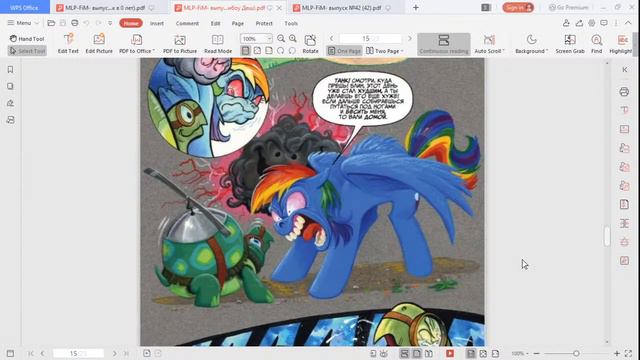Select the Hand Tool

[27, 39]
